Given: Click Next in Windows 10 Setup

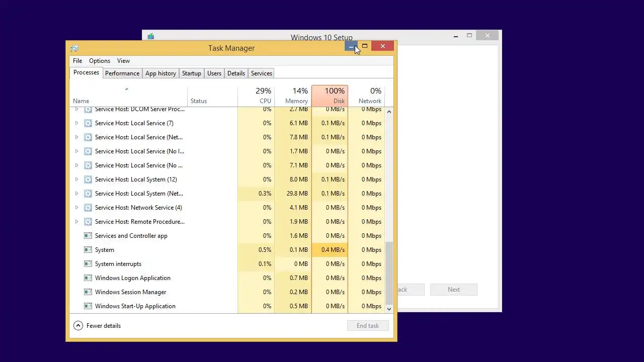Looking at the screenshot, I should pyautogui.click(x=454, y=290).
